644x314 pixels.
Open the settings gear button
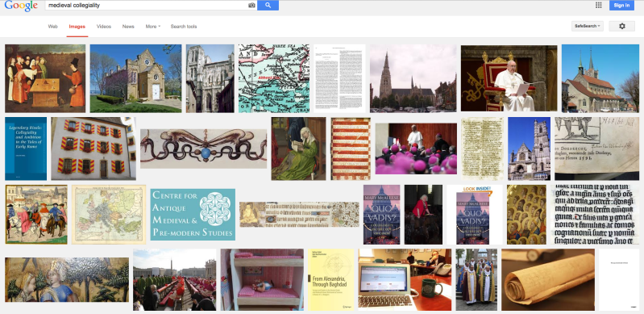(x=621, y=26)
